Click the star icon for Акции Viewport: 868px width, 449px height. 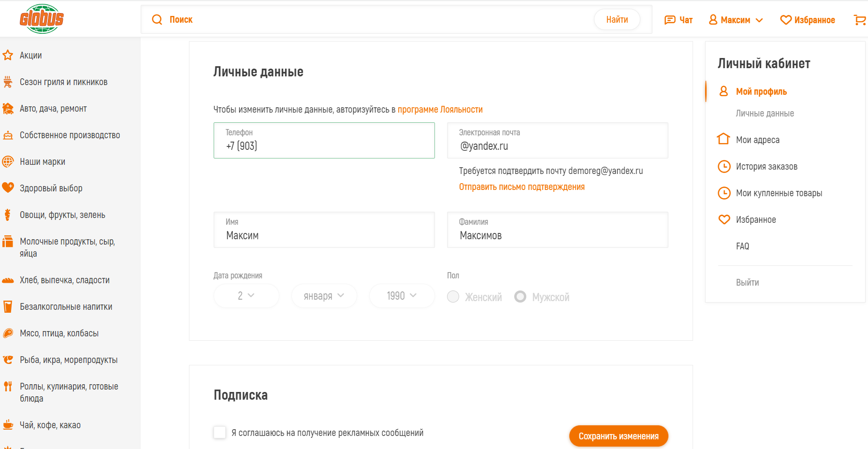click(x=8, y=55)
